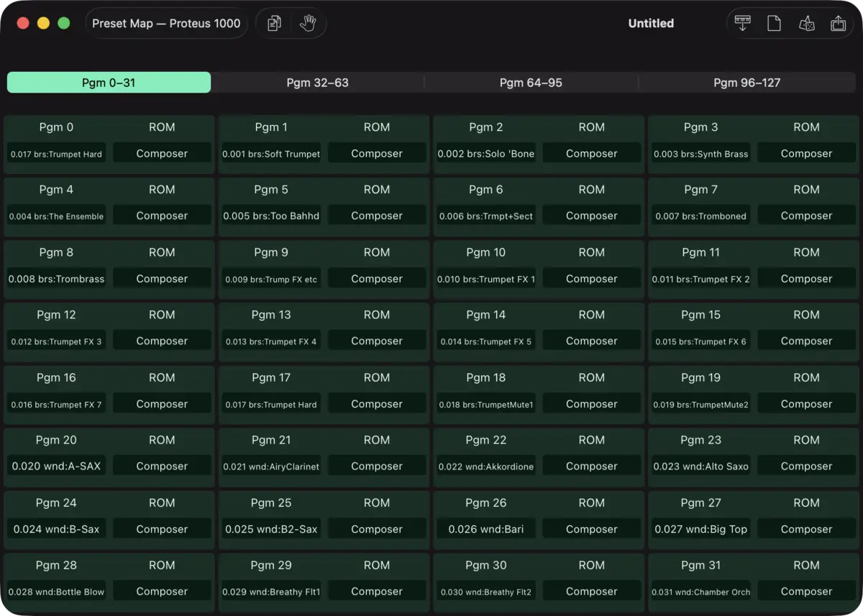Choose the 0.019 brs:TrumpetMute2 preset field
This screenshot has width=863, height=616.
701,404
